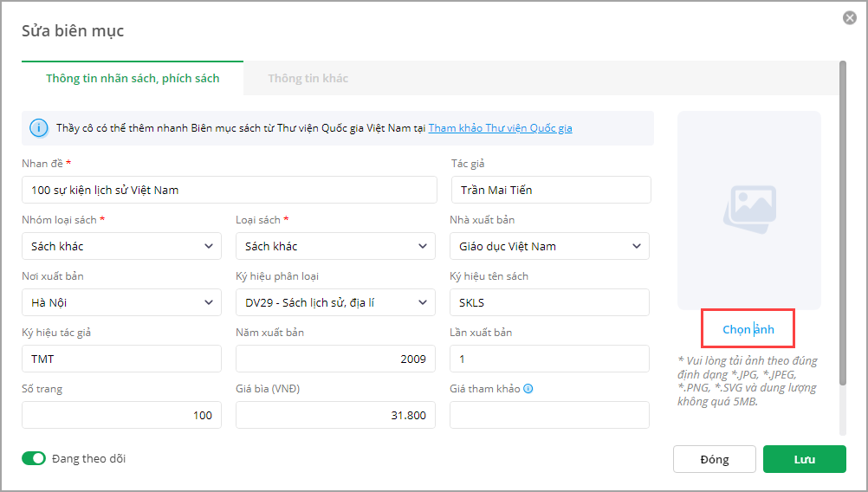The height and width of the screenshot is (492, 868).
Task: Expand the Nhà xuất bản dropdown
Action: pyautogui.click(x=549, y=246)
